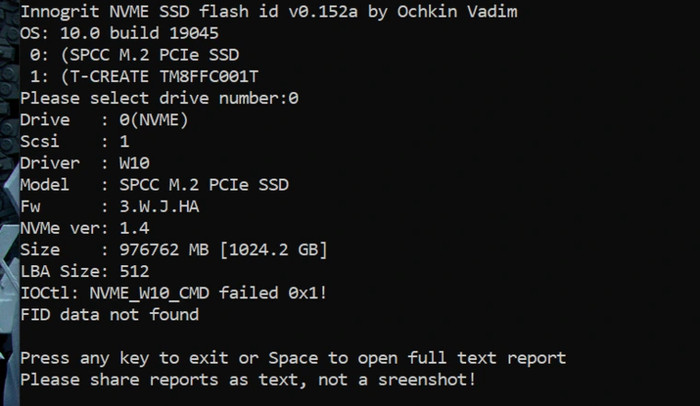Screen dimensions: 700x406
Task: Click the Drive 0(NVME) line
Action: 105,120
